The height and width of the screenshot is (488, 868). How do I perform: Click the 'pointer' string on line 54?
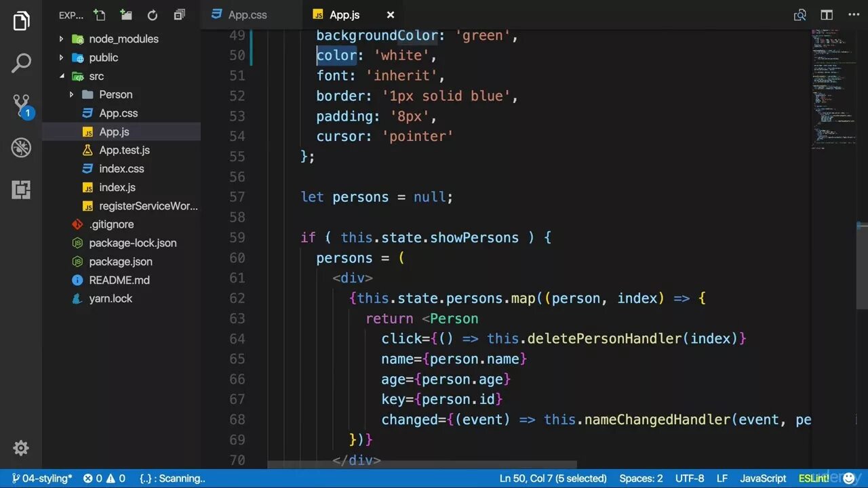pos(418,136)
